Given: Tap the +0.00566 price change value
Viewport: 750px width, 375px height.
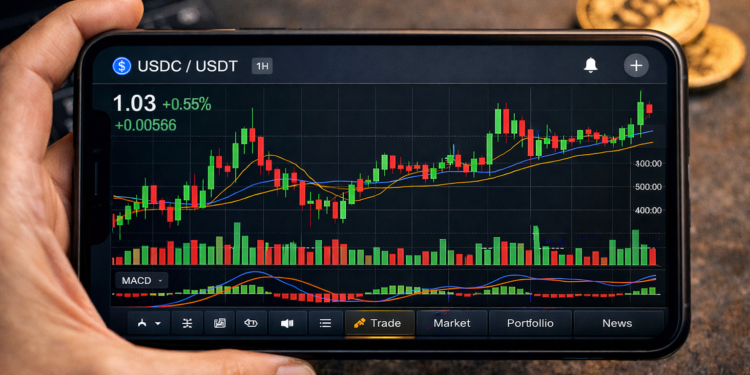Looking at the screenshot, I should [145, 125].
